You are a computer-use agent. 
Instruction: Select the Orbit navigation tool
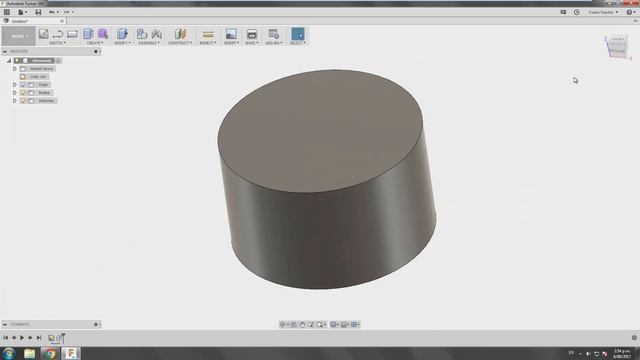click(282, 324)
